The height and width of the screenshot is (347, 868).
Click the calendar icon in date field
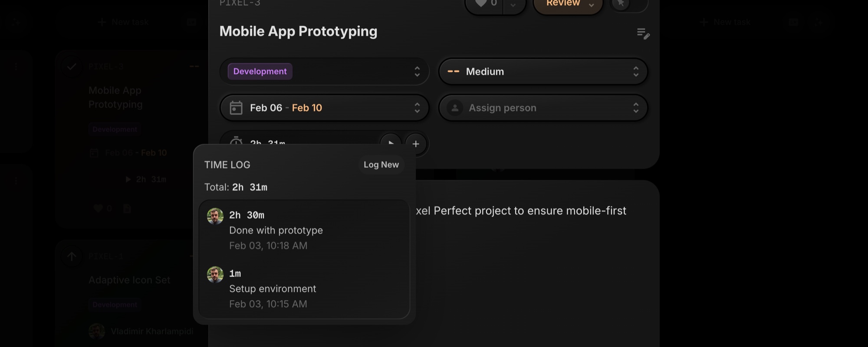point(236,108)
